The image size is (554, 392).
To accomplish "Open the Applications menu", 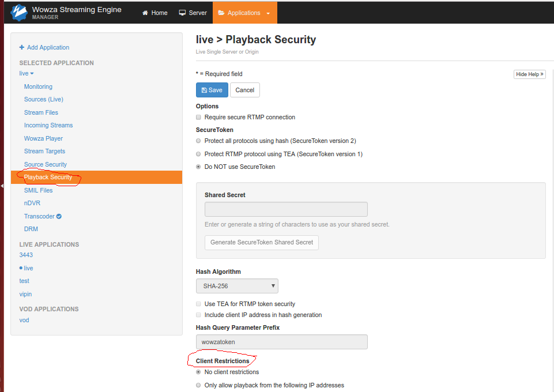I will click(245, 13).
